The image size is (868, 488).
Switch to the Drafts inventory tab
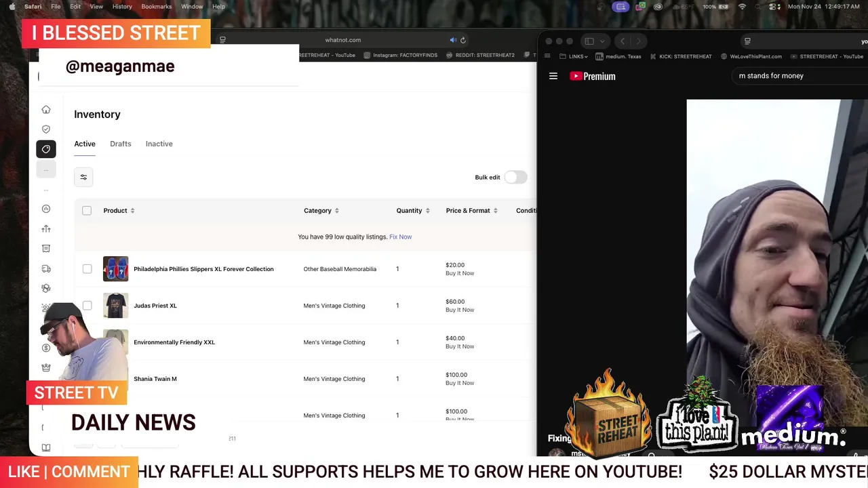[121, 144]
